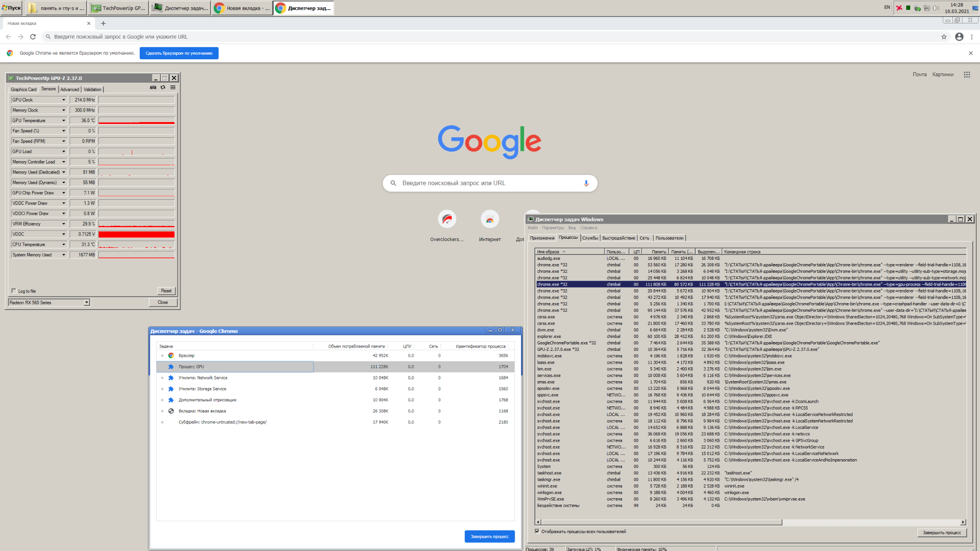Click the voice search microphone icon

coord(586,183)
